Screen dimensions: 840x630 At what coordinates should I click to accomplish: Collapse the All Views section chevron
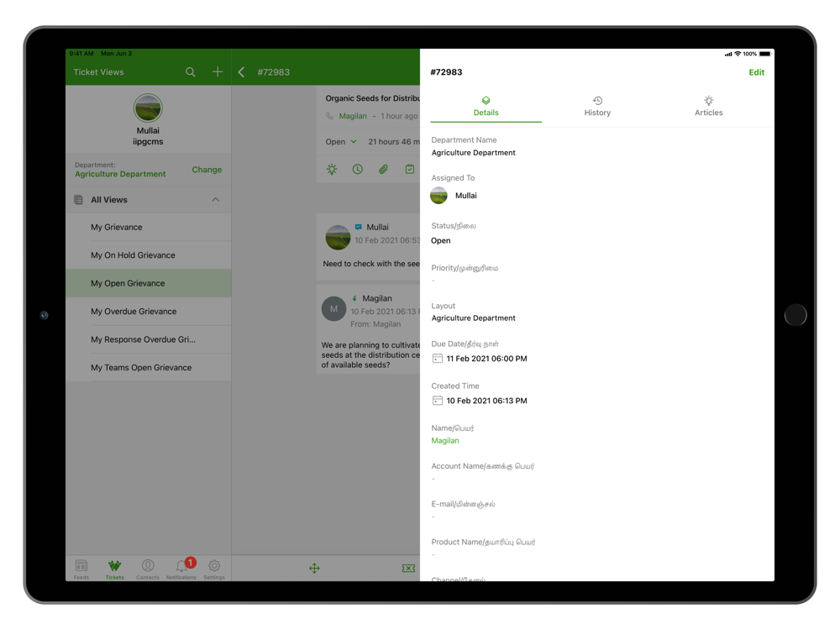point(215,199)
